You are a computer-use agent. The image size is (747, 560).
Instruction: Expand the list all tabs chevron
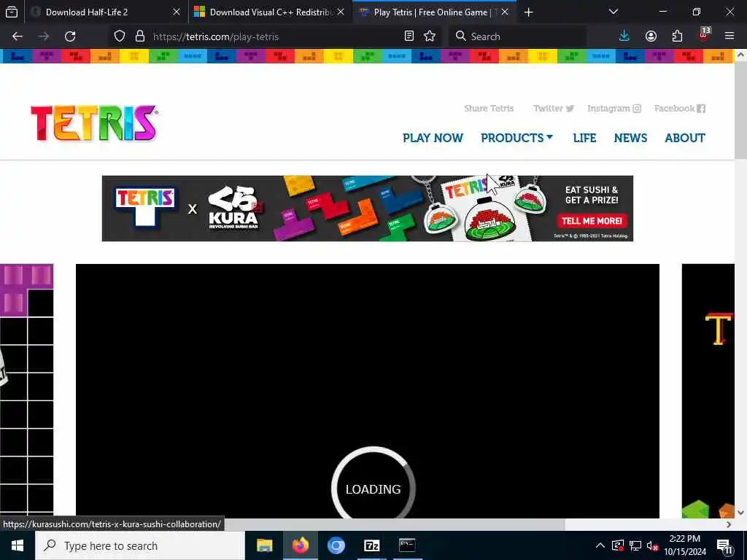tap(614, 12)
